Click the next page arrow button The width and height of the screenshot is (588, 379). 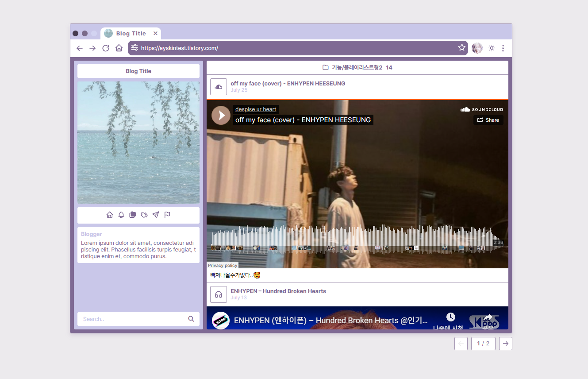[x=506, y=344]
